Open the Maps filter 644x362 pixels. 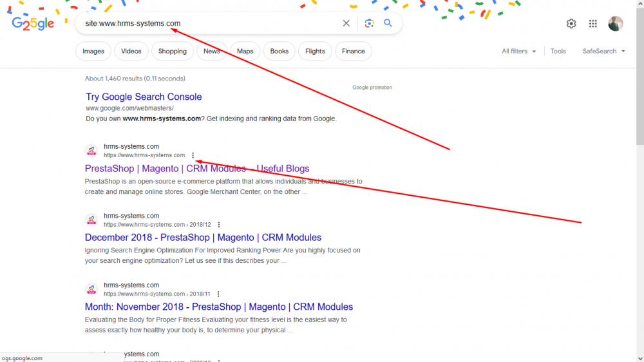245,52
